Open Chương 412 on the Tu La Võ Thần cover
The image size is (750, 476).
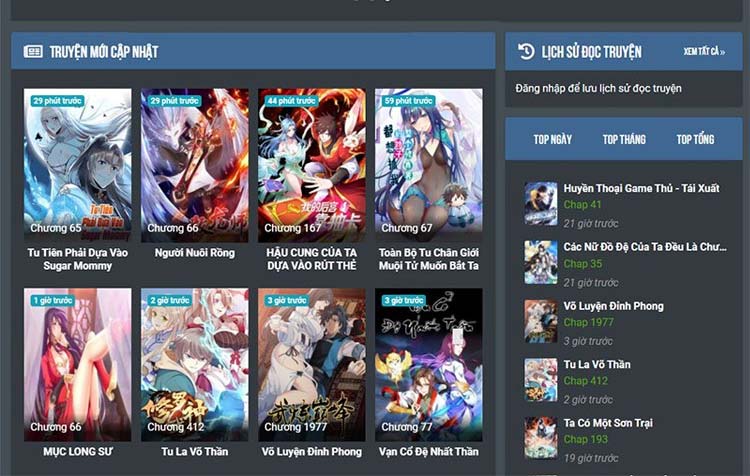(x=176, y=428)
